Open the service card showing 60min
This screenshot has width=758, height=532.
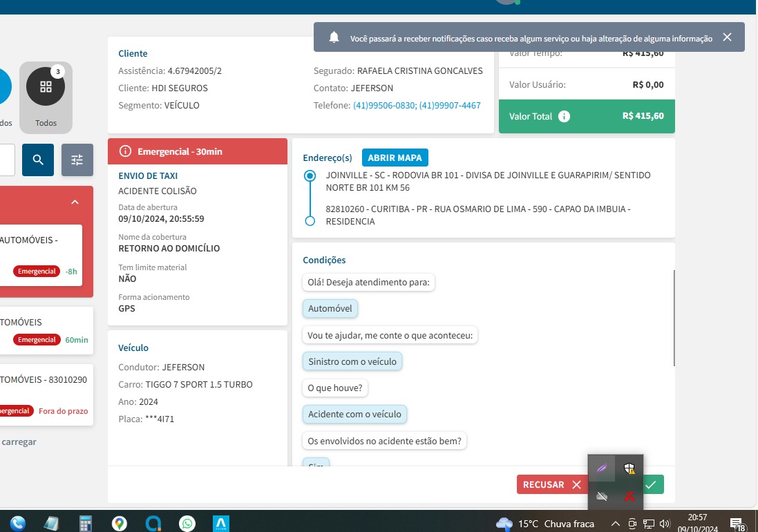46,331
